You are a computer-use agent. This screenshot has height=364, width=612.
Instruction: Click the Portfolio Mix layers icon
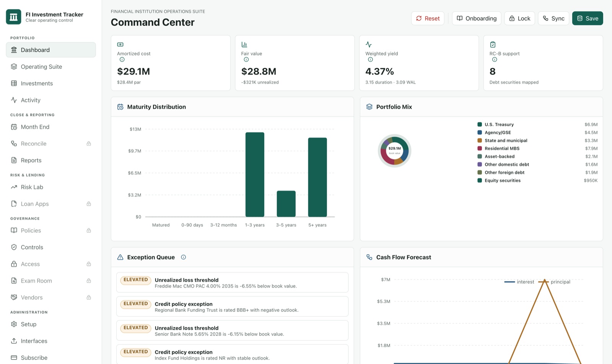click(x=369, y=107)
